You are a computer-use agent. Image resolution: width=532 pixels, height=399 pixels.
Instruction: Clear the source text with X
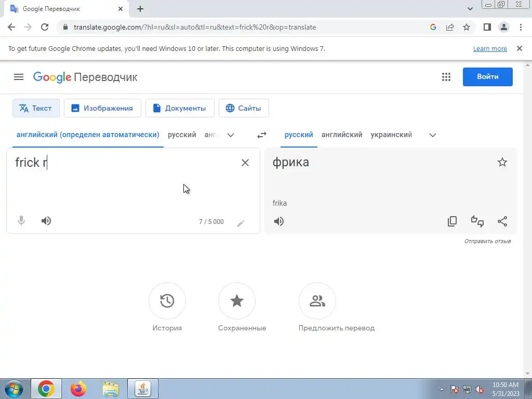(245, 163)
